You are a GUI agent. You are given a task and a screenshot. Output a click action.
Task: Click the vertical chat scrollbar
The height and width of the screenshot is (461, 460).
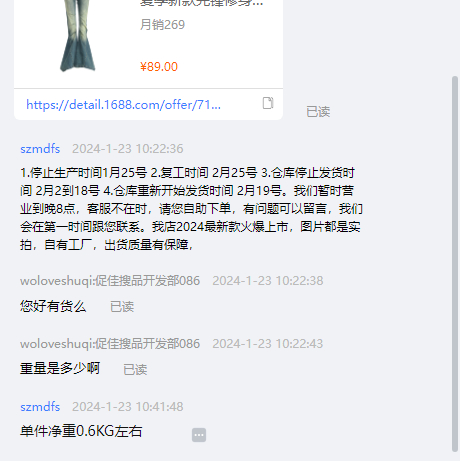(455, 264)
